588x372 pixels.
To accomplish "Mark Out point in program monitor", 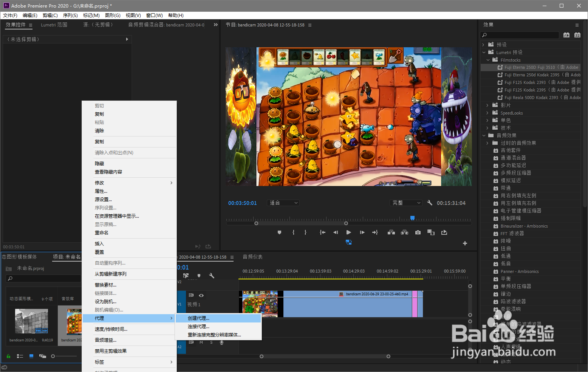I will 305,232.
